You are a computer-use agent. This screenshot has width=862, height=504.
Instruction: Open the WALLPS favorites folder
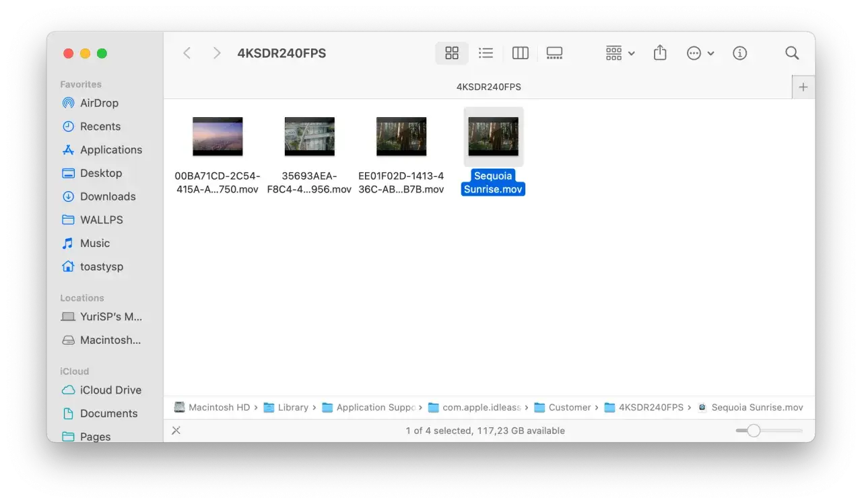point(101,219)
